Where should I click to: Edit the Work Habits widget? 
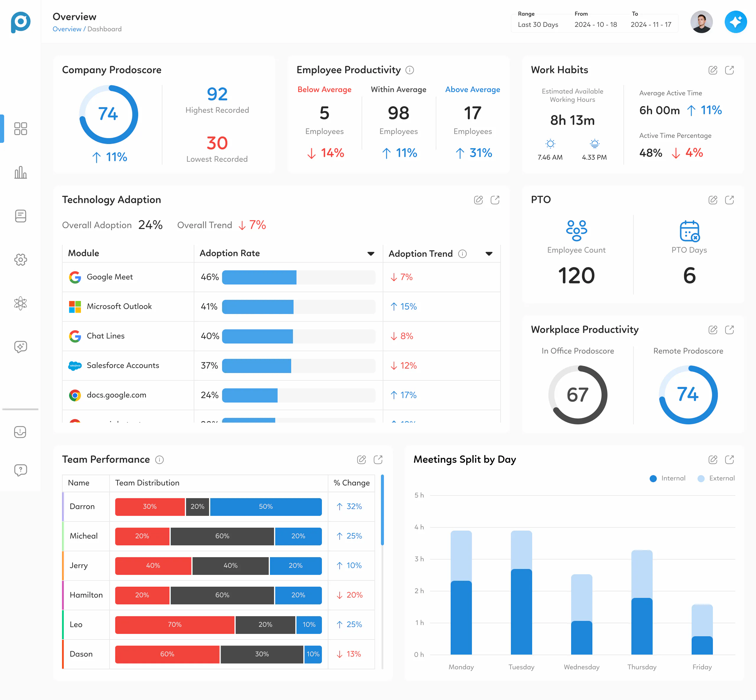click(713, 70)
